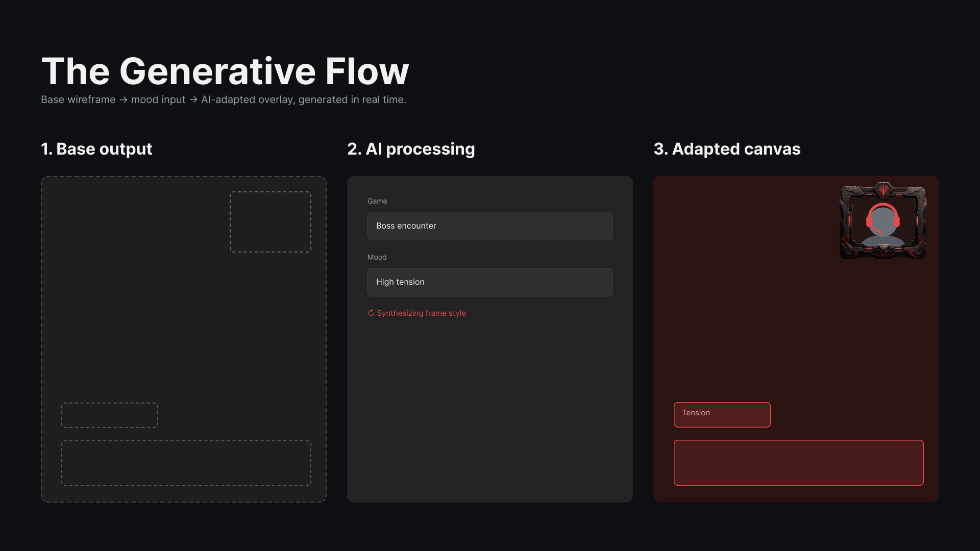Viewport: 980px width, 551px height.
Task: Select the small dashed label placeholder box
Action: tap(110, 415)
